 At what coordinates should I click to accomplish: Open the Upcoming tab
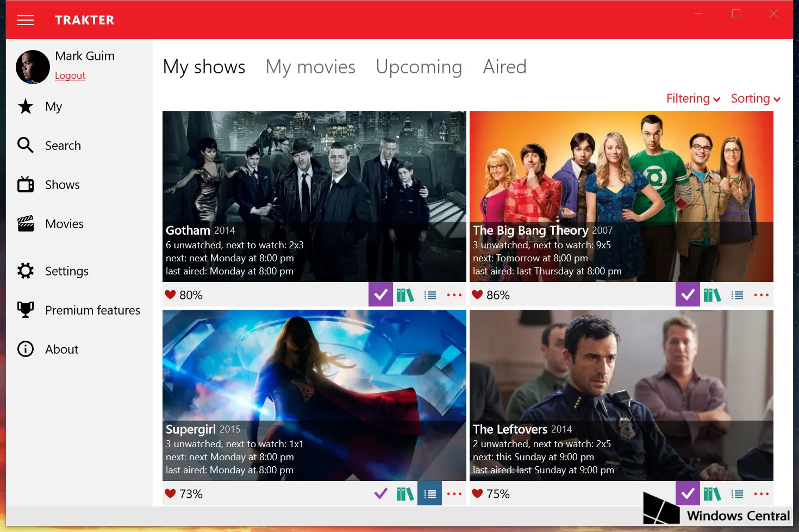[419, 67]
